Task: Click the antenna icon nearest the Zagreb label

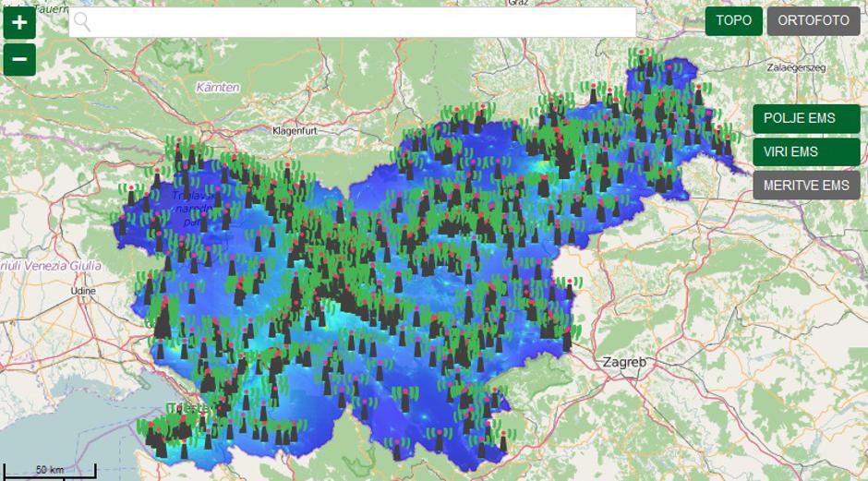Action: pos(567,337)
